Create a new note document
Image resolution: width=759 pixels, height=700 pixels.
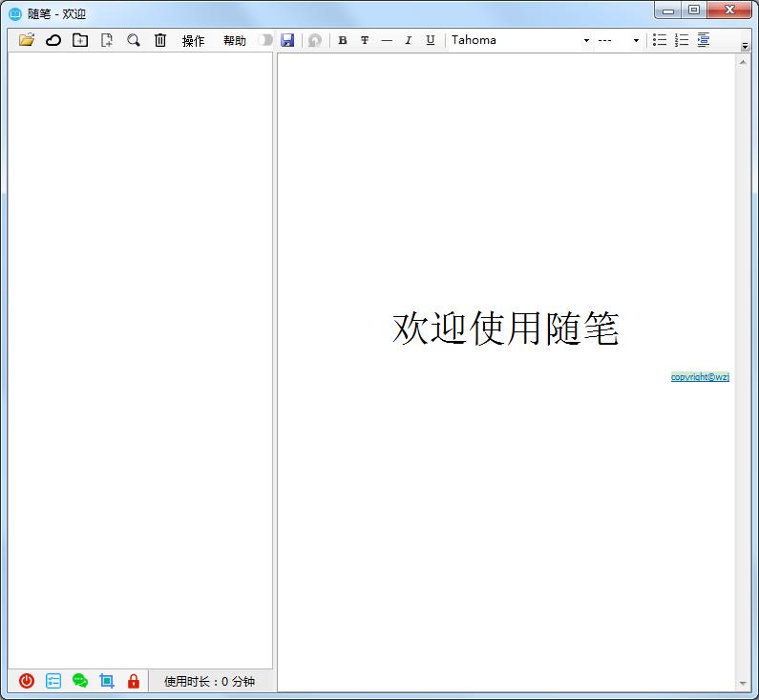[107, 40]
